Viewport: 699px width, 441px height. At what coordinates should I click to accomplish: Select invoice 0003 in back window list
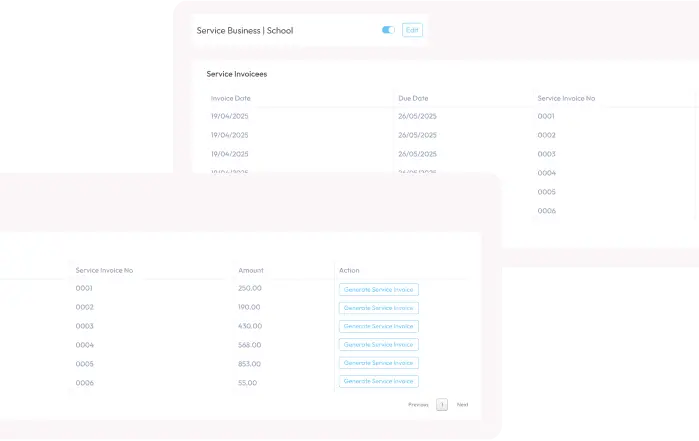tap(546, 154)
